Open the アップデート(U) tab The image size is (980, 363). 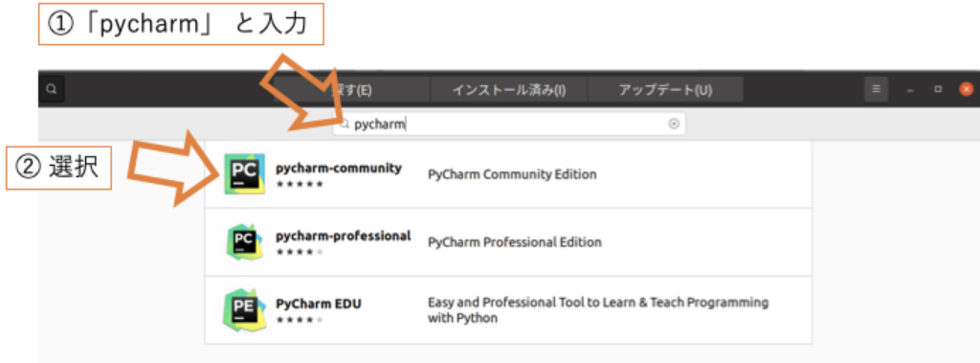click(x=666, y=89)
